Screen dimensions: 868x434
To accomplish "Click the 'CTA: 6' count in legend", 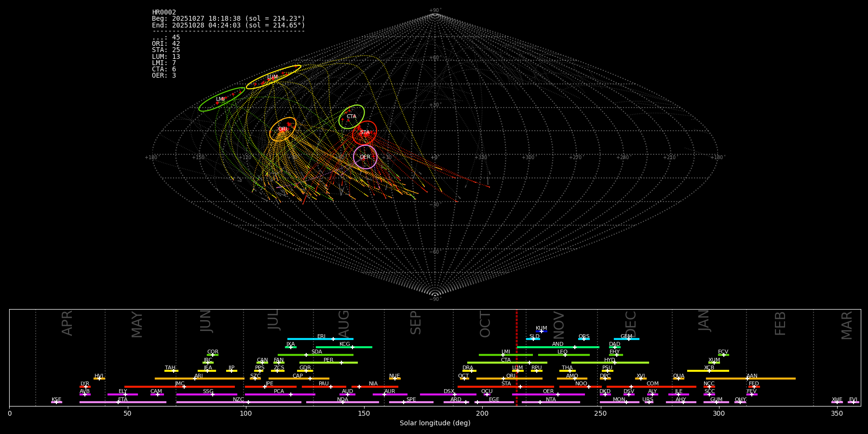I will point(164,69).
